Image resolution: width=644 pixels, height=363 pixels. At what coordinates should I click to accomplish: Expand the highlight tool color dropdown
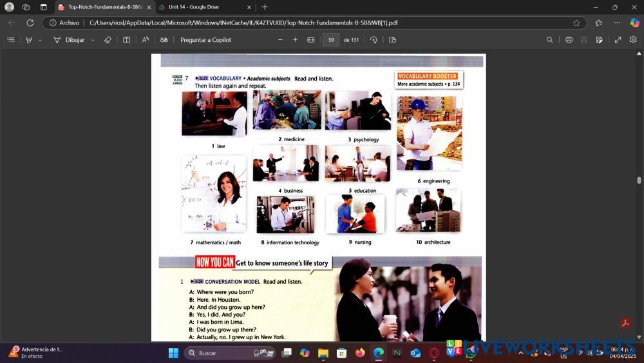coord(40,40)
